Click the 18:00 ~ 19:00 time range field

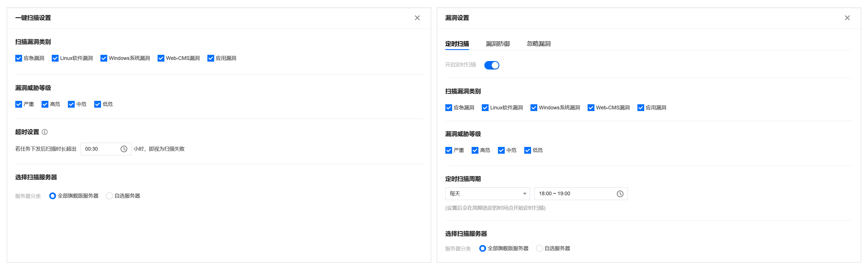click(x=581, y=194)
